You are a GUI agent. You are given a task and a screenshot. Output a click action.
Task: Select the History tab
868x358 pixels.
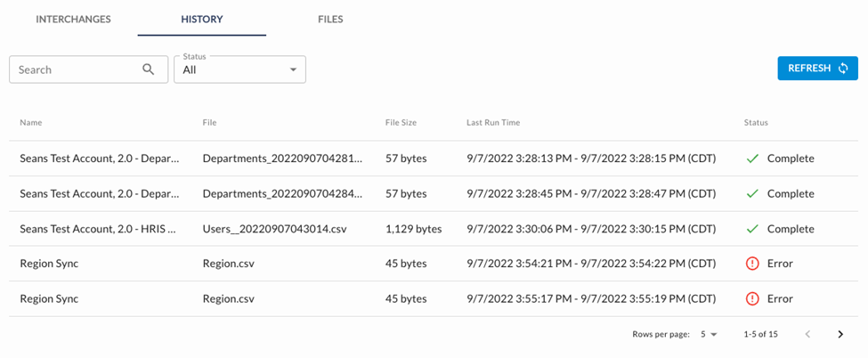(x=202, y=19)
